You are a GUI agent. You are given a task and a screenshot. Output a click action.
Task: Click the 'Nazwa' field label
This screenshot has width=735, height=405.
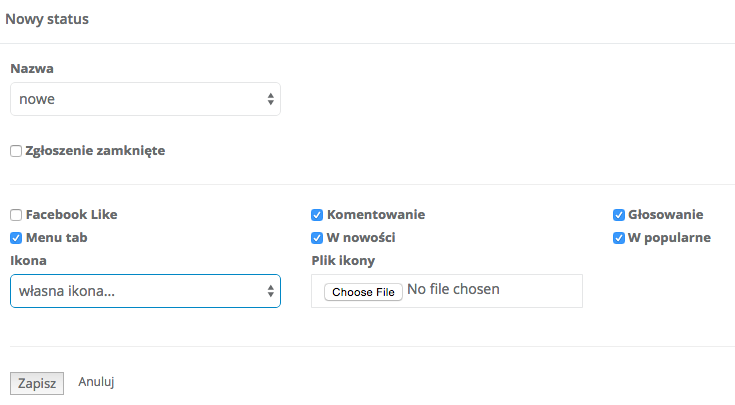click(32, 69)
